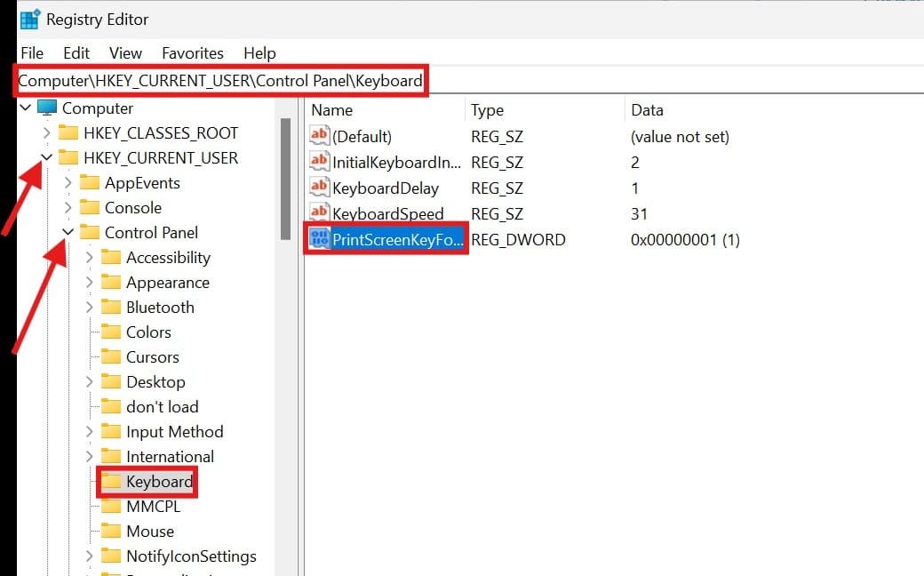
Task: Select the Mouse key in tree
Action: [150, 532]
